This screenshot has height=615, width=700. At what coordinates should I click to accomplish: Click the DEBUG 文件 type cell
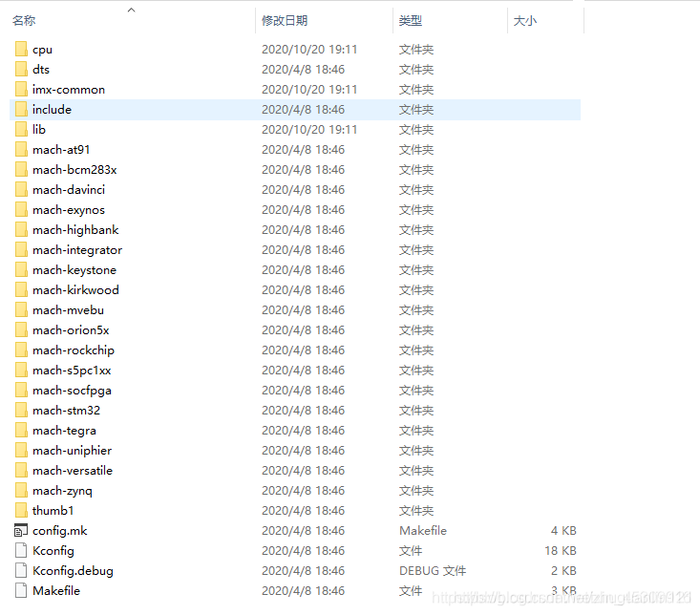click(433, 571)
